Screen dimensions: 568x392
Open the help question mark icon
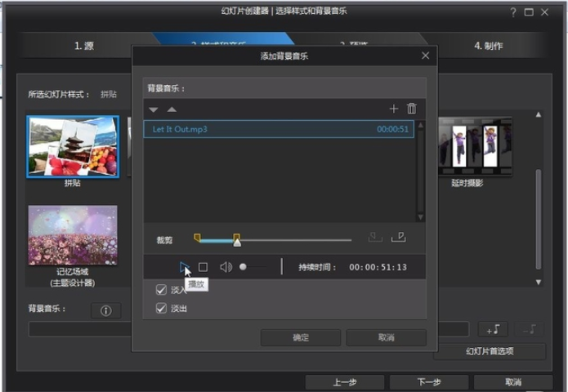(x=513, y=12)
